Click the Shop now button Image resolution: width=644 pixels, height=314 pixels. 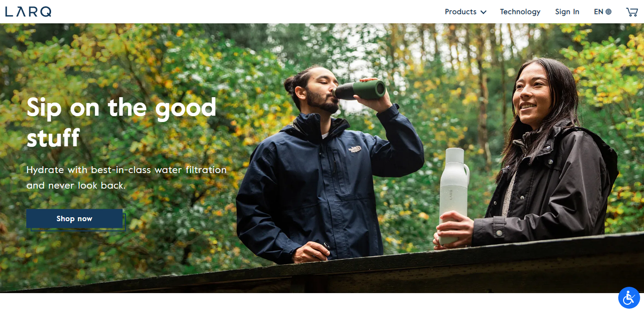[74, 219]
